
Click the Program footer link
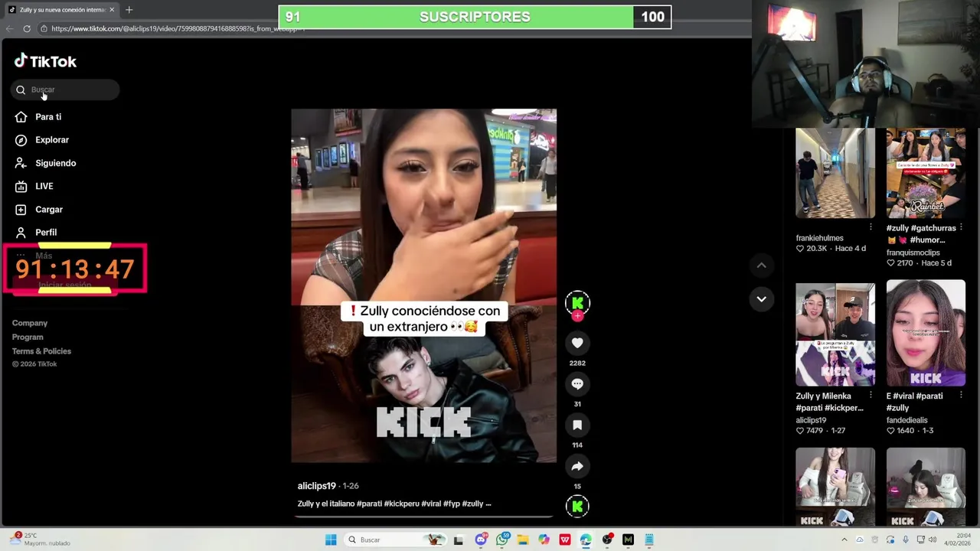(28, 337)
